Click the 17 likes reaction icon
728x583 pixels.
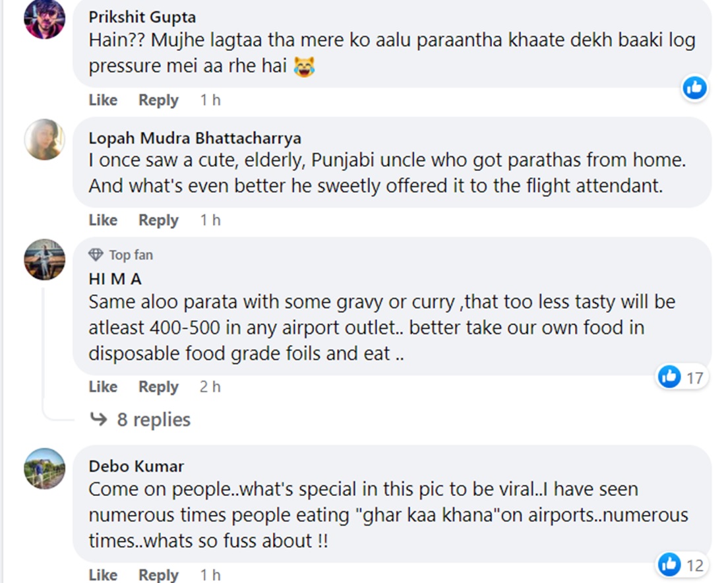(669, 377)
